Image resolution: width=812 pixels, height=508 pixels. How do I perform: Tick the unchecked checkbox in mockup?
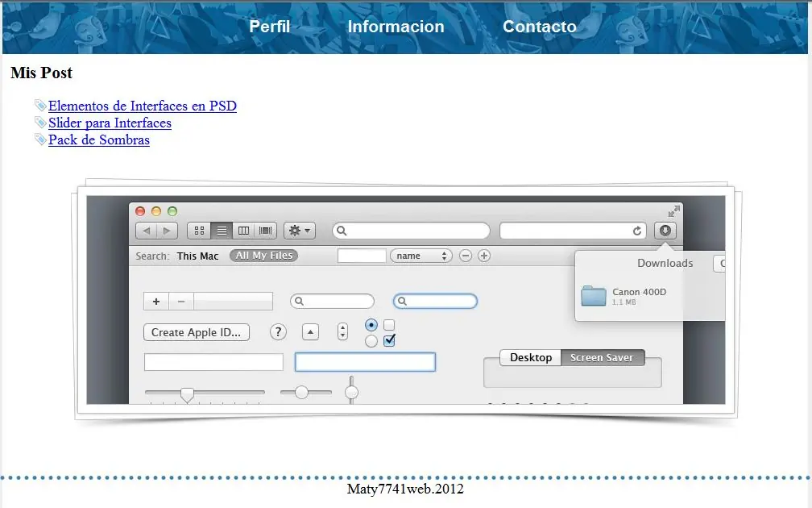pos(389,325)
